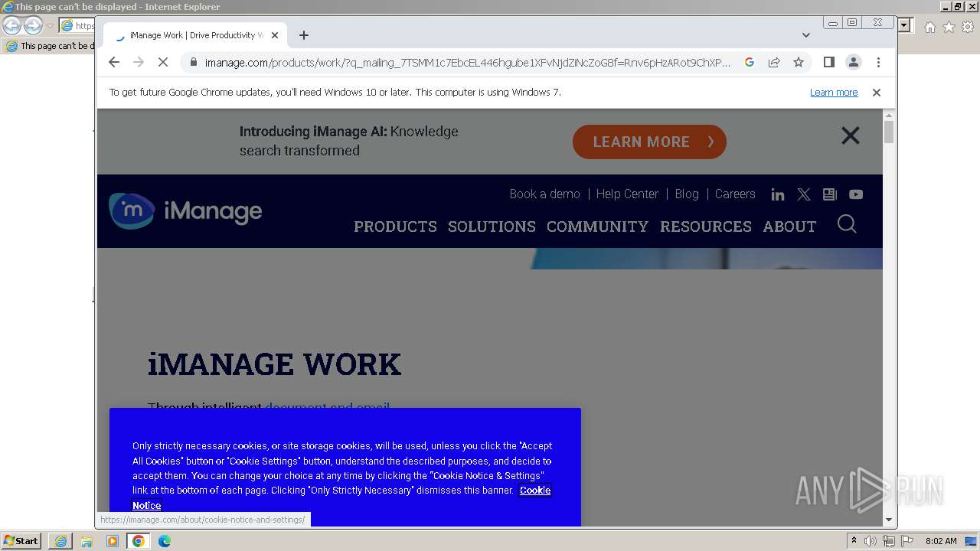Stop loading the page in Chrome
The width and height of the screenshot is (980, 551).
coord(163,63)
